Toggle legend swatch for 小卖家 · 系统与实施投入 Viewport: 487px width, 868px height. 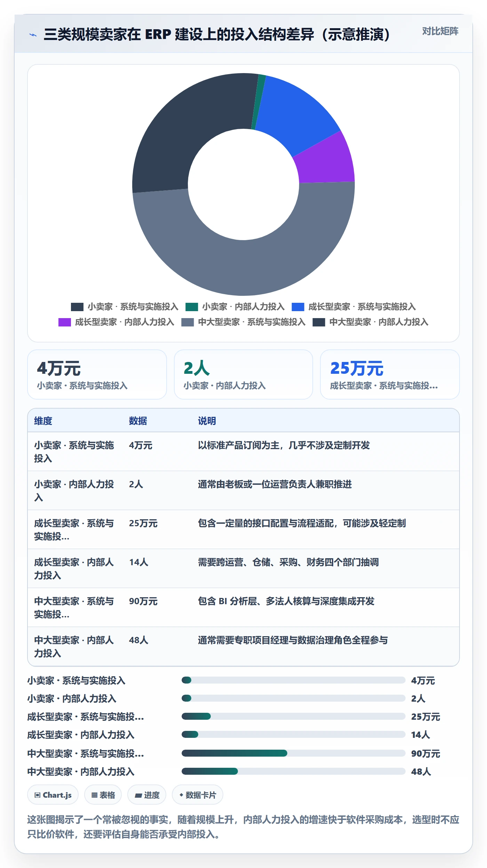click(x=77, y=307)
